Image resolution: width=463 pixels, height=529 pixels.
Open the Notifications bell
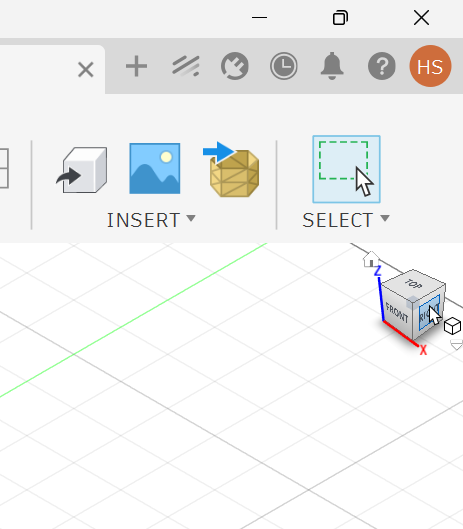tap(332, 66)
